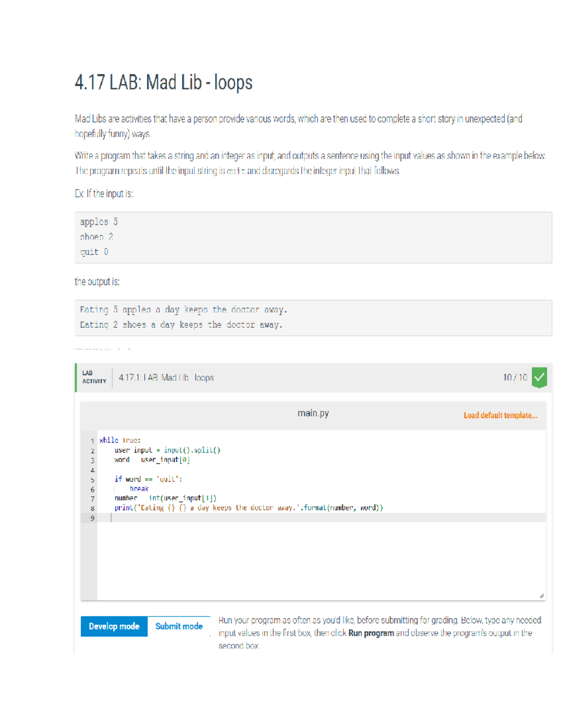Click the LAB ACTIVITY label
Image resolution: width=563 pixels, height=728 pixels.
pos(94,377)
